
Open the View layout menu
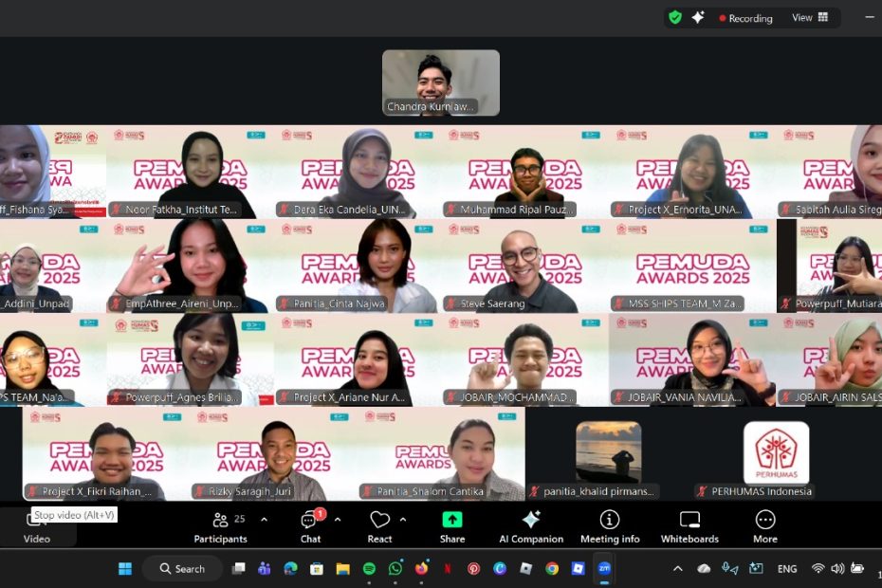[x=810, y=17]
